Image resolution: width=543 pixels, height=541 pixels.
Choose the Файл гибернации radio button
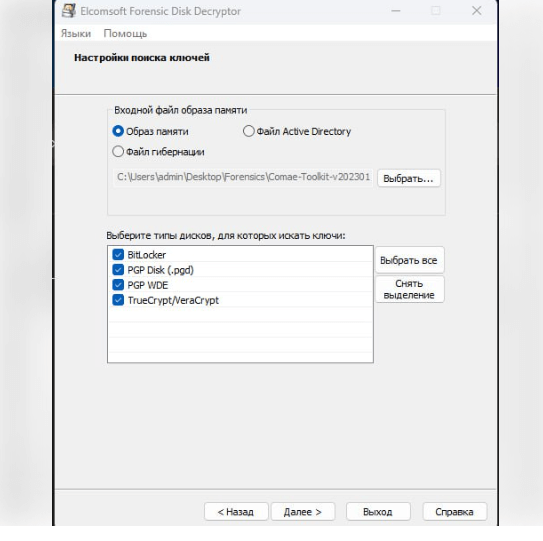(118, 152)
